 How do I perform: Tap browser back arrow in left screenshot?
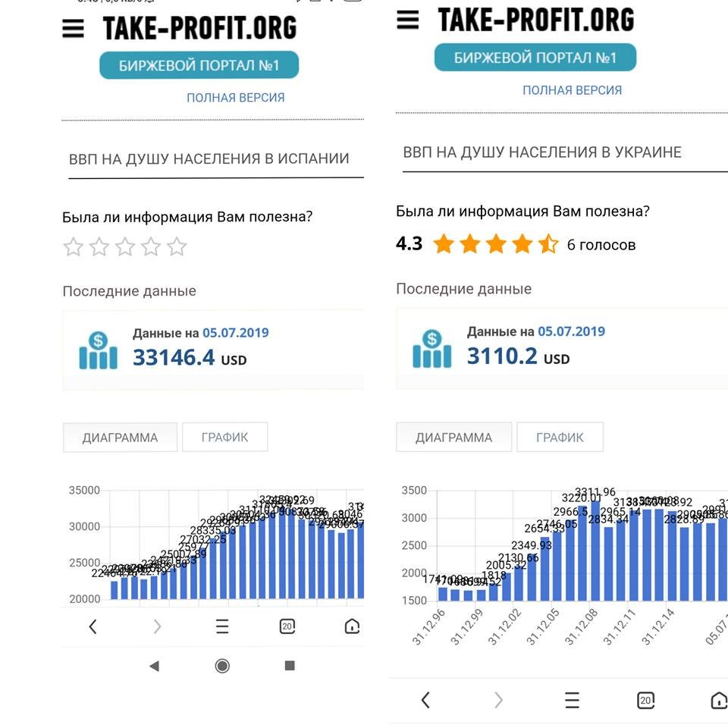click(x=93, y=626)
